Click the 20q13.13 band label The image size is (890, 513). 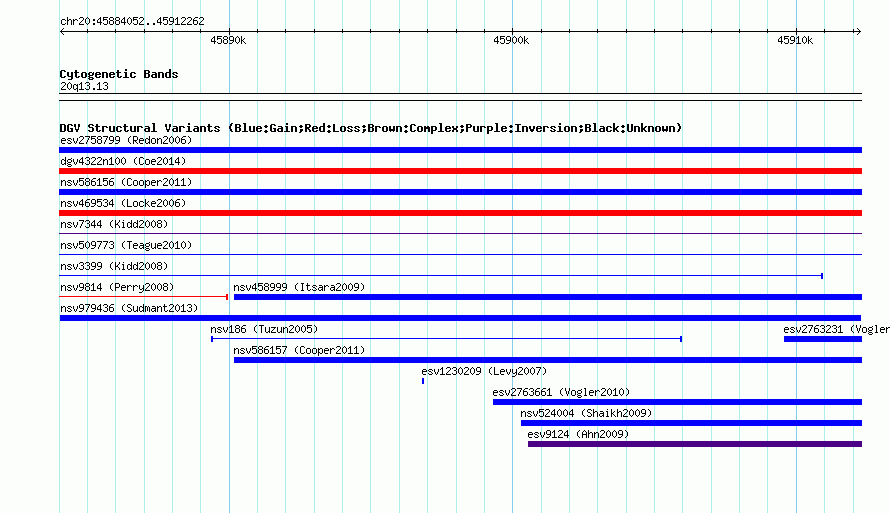pyautogui.click(x=84, y=86)
